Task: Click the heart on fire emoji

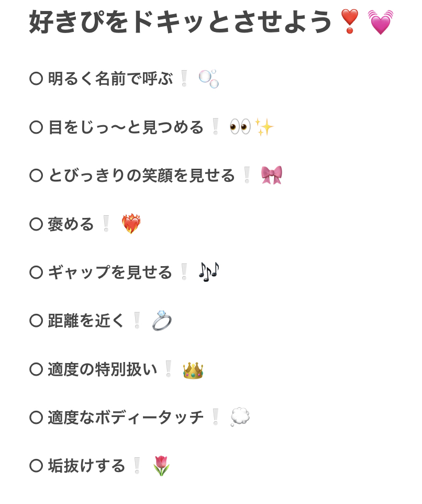Action: [131, 224]
